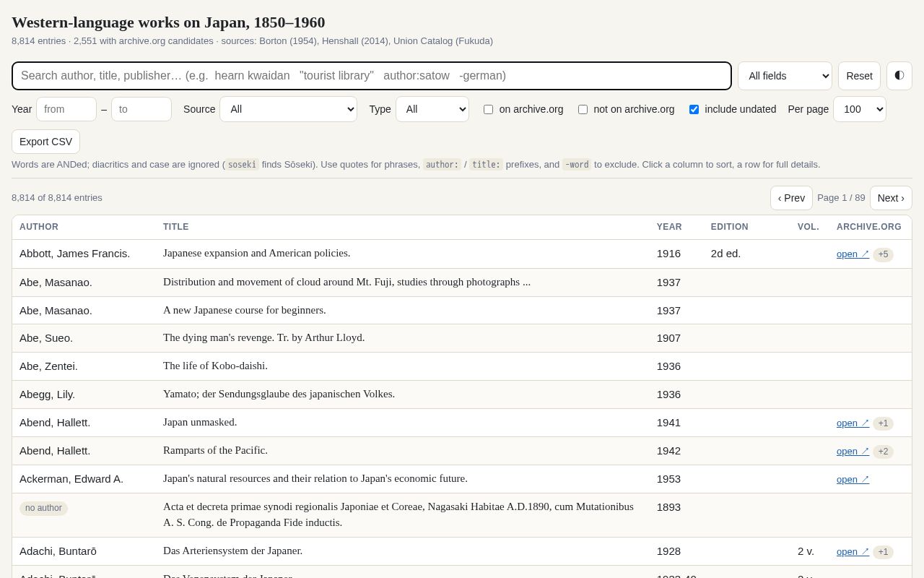Click the Year 'from' input

coord(66,109)
